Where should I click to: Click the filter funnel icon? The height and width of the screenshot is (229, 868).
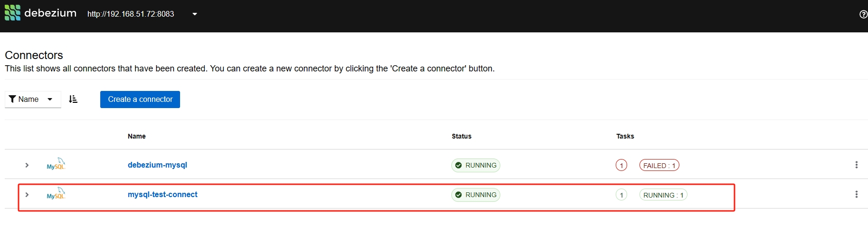[12, 99]
